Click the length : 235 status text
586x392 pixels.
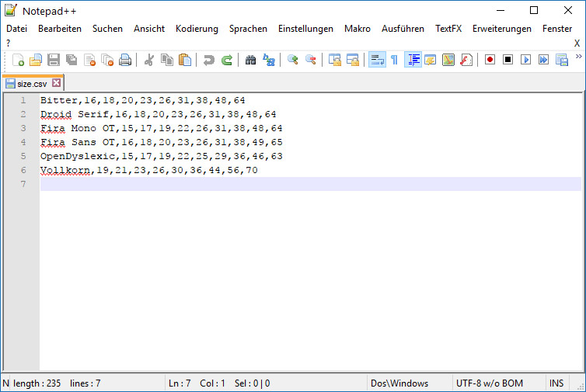click(37, 383)
